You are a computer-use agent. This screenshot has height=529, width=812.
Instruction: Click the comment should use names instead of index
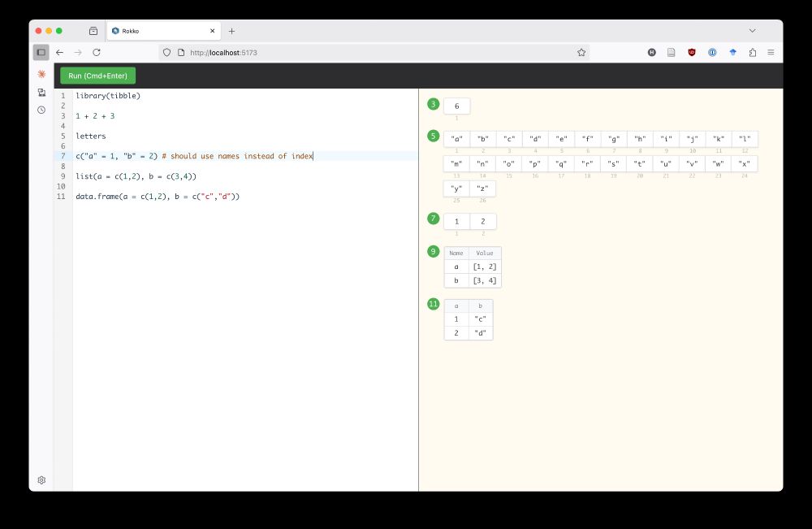[x=237, y=156]
